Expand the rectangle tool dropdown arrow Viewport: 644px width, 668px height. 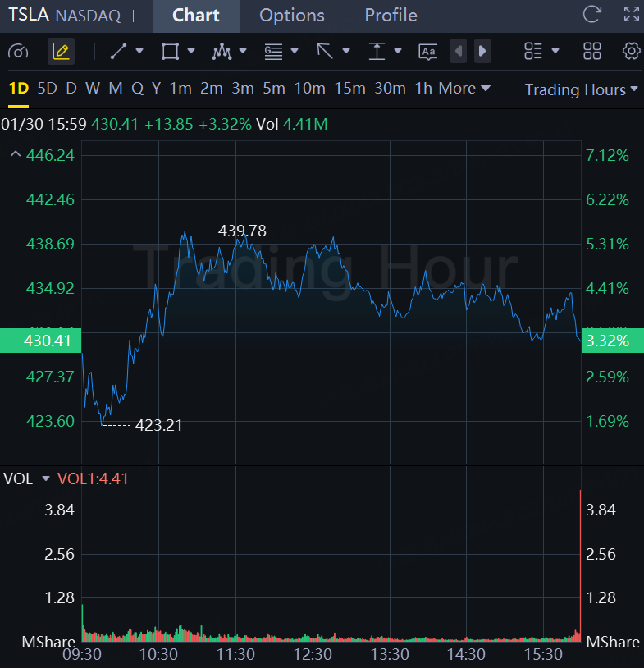[x=191, y=51]
